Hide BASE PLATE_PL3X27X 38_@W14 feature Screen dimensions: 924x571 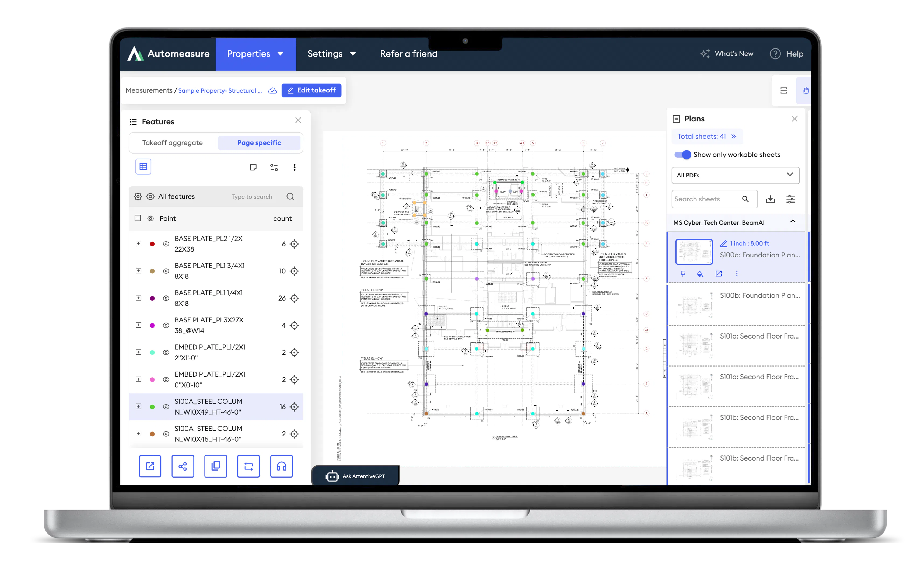tap(166, 325)
